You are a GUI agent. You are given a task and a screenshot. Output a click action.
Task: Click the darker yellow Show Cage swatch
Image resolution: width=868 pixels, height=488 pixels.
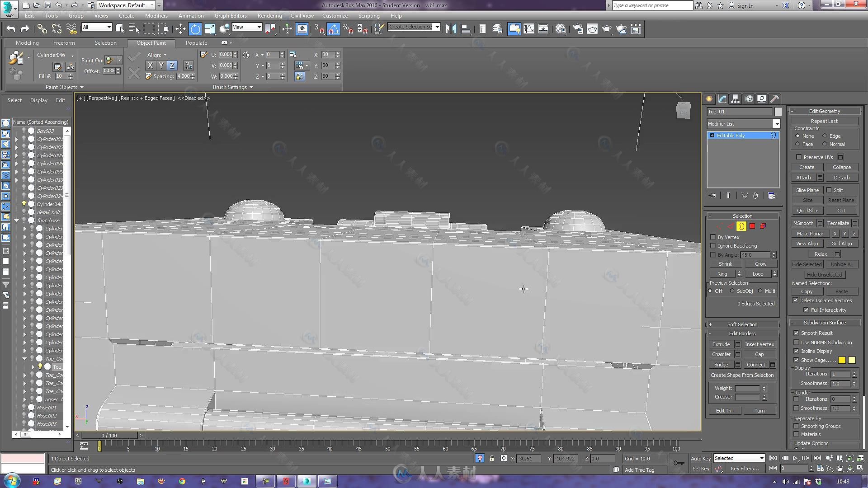click(842, 360)
